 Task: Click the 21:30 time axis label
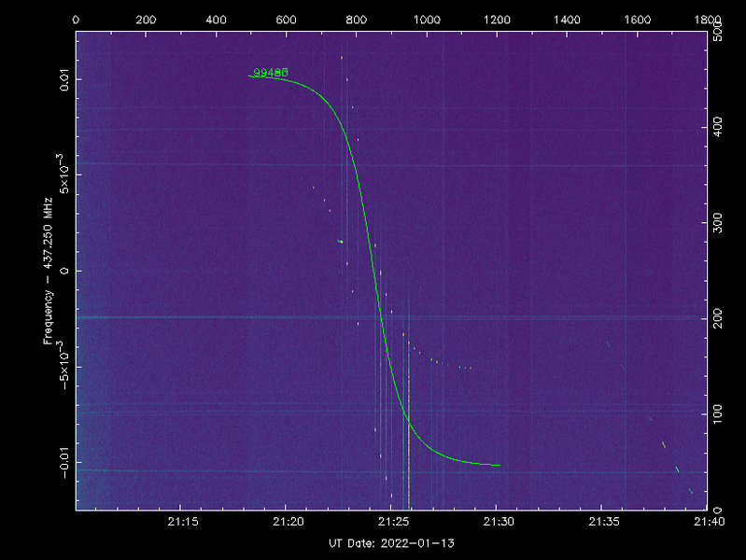(x=499, y=522)
